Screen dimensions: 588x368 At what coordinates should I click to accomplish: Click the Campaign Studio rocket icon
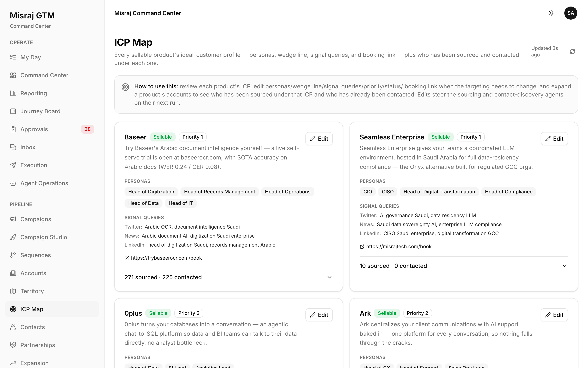(x=13, y=237)
